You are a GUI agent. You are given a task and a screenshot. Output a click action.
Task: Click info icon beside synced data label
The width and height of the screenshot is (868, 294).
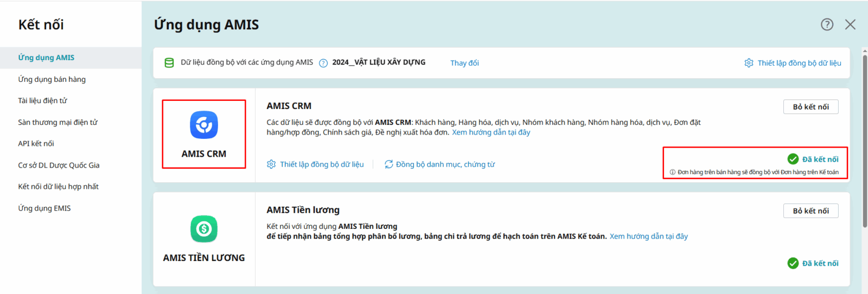point(323,63)
